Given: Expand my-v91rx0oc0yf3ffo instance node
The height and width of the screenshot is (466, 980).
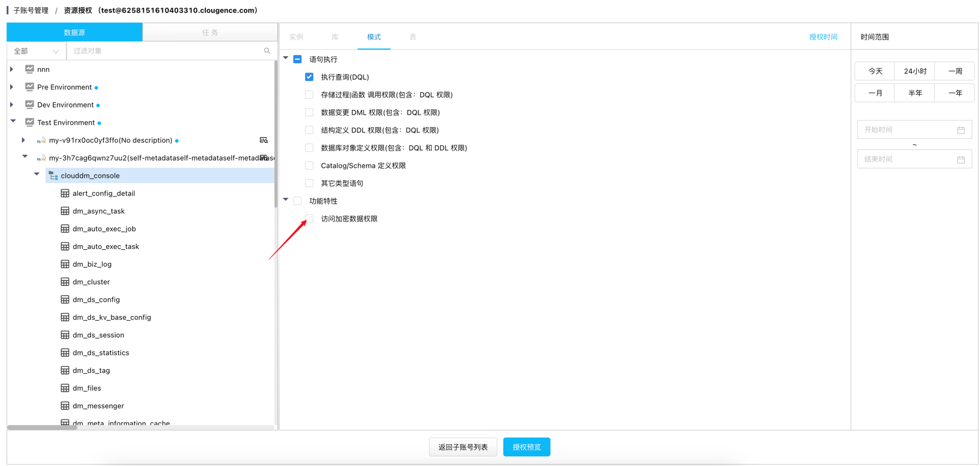Looking at the screenshot, I should point(24,140).
